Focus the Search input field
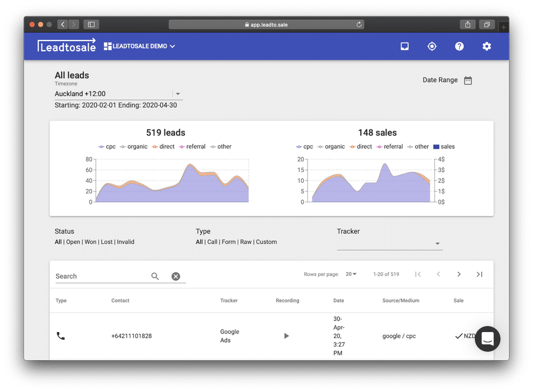533x392 pixels. [x=102, y=276]
